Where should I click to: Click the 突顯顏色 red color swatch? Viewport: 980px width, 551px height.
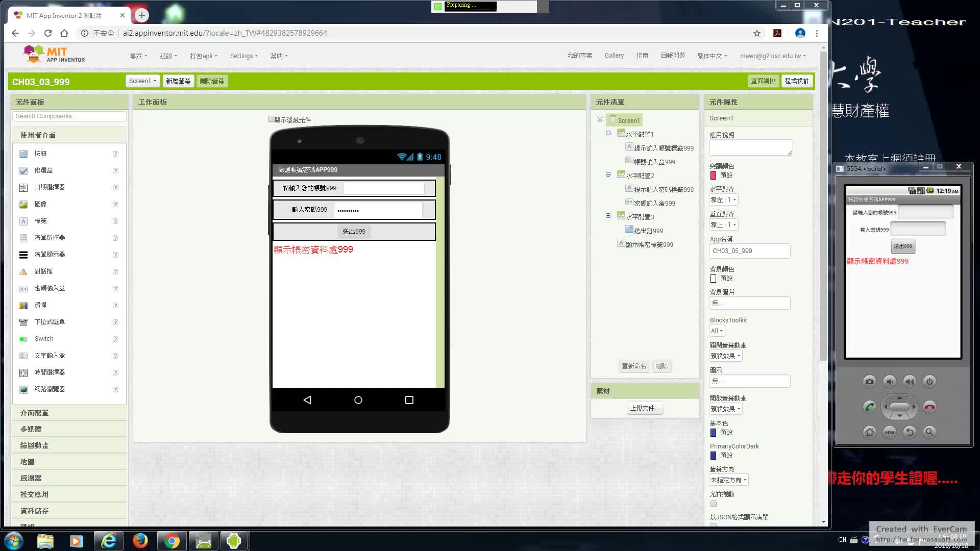click(x=714, y=176)
